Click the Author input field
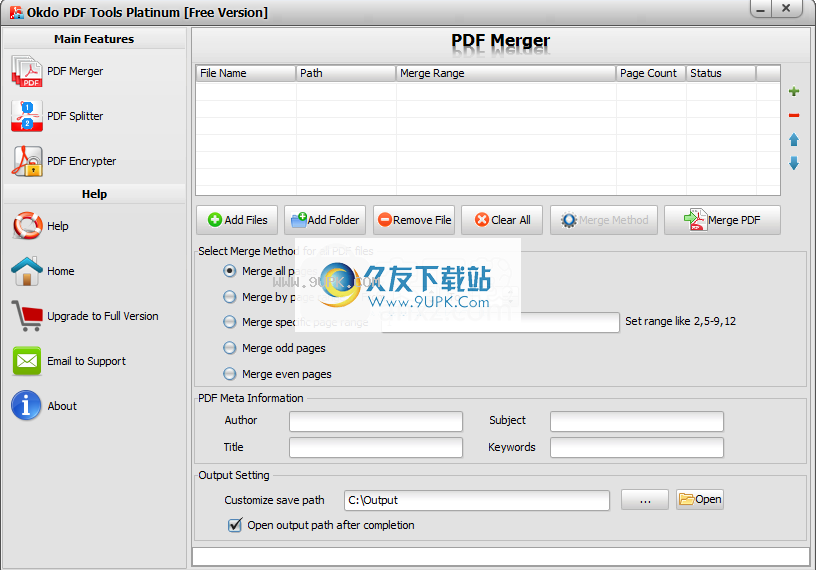This screenshot has height=570, width=817. pos(376,422)
